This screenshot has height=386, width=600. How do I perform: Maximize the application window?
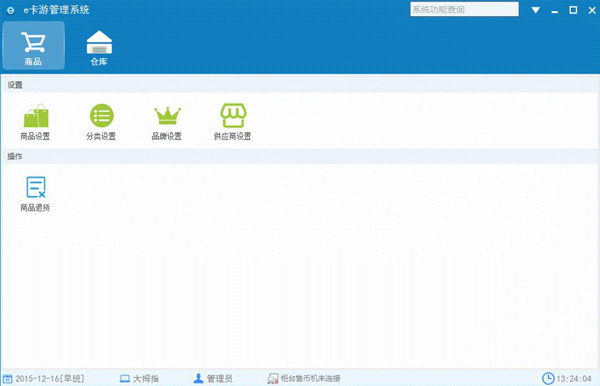click(573, 10)
